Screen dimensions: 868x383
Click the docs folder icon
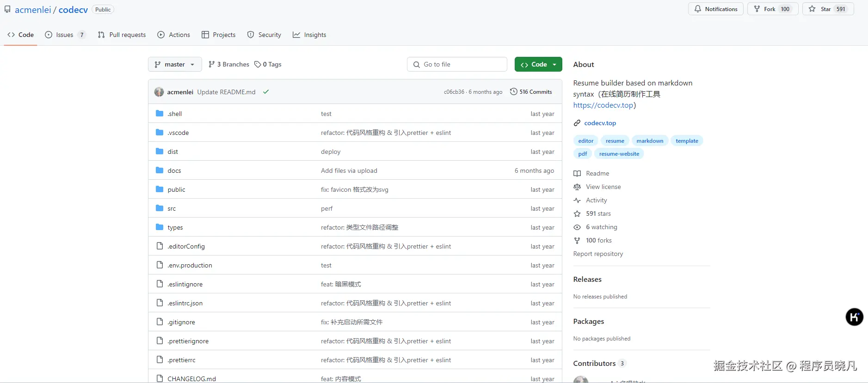(x=160, y=170)
